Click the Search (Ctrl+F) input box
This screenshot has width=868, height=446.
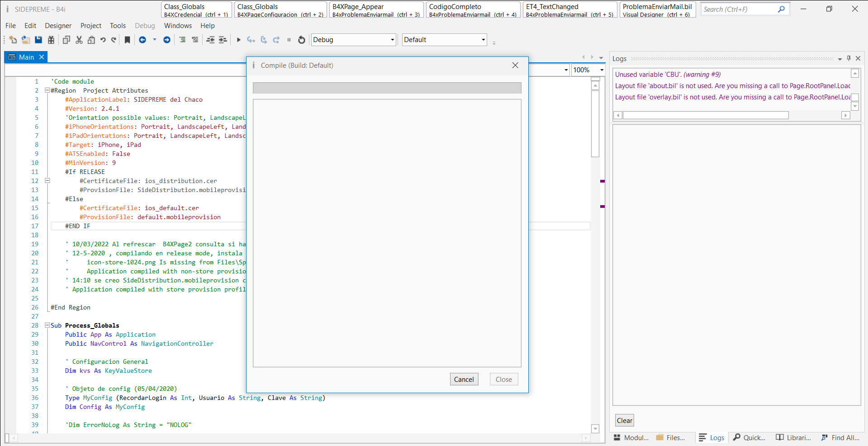738,9
